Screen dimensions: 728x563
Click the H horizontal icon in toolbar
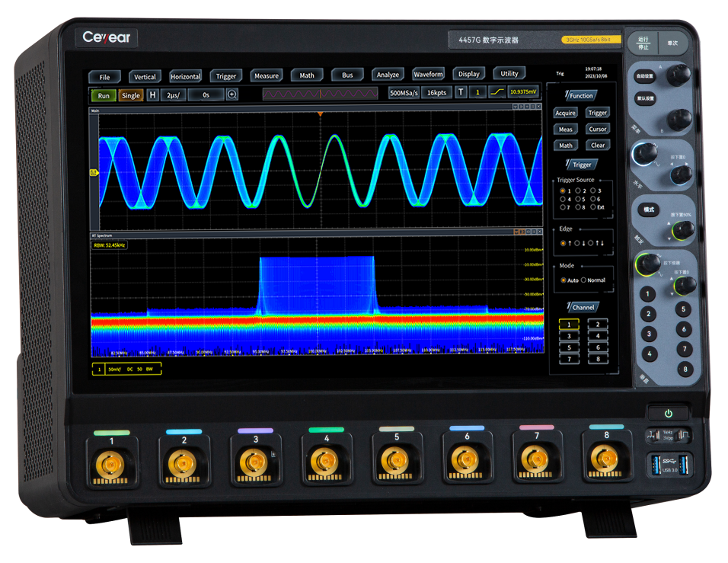click(153, 95)
